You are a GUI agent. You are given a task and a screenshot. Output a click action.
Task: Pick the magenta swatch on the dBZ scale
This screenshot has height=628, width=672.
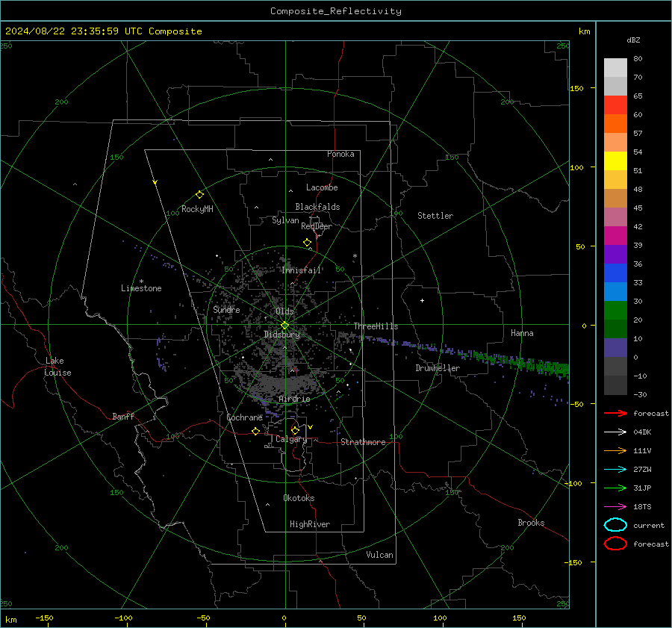pyautogui.click(x=615, y=235)
